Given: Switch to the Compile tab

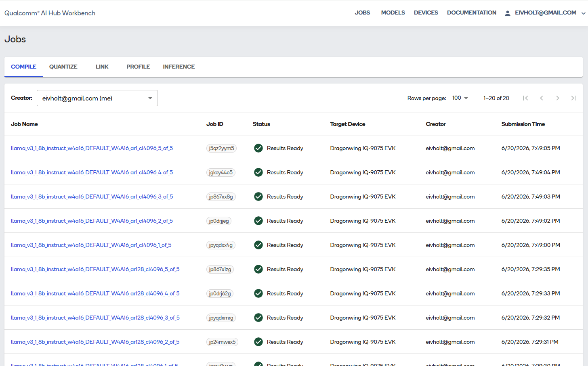Looking at the screenshot, I should pyautogui.click(x=23, y=67).
